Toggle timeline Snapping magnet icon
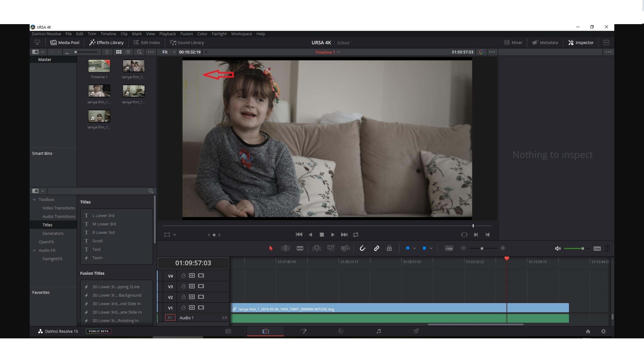Viewport: 644px width, 362px height. point(362,248)
